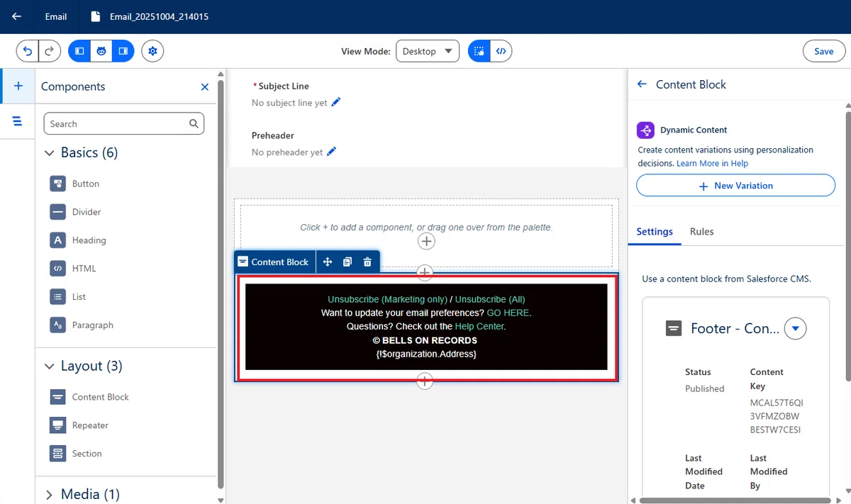Open the email settings gear
The width and height of the screenshot is (851, 504).
(152, 51)
